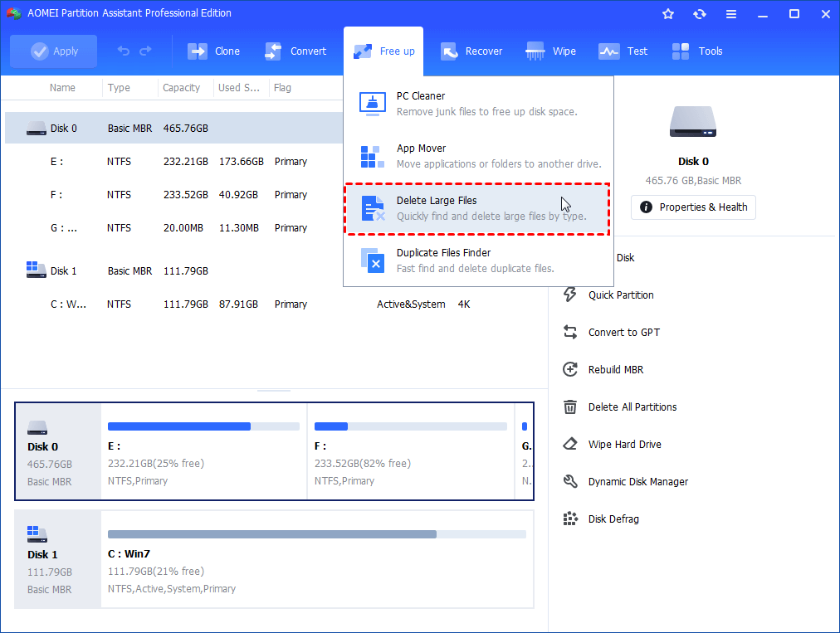Click the PC Cleaner broom icon
The width and height of the screenshot is (840, 633).
(x=373, y=104)
